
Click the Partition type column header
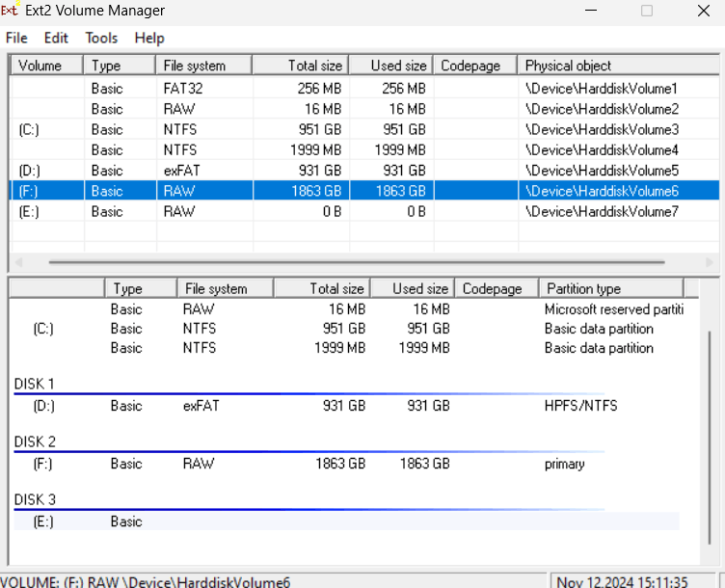(x=611, y=288)
